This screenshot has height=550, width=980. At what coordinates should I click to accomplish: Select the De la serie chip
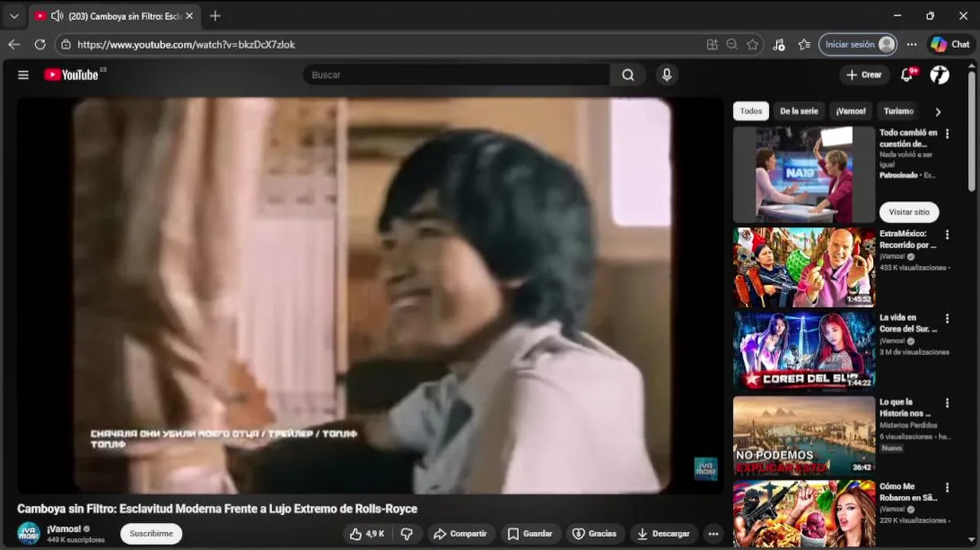798,111
